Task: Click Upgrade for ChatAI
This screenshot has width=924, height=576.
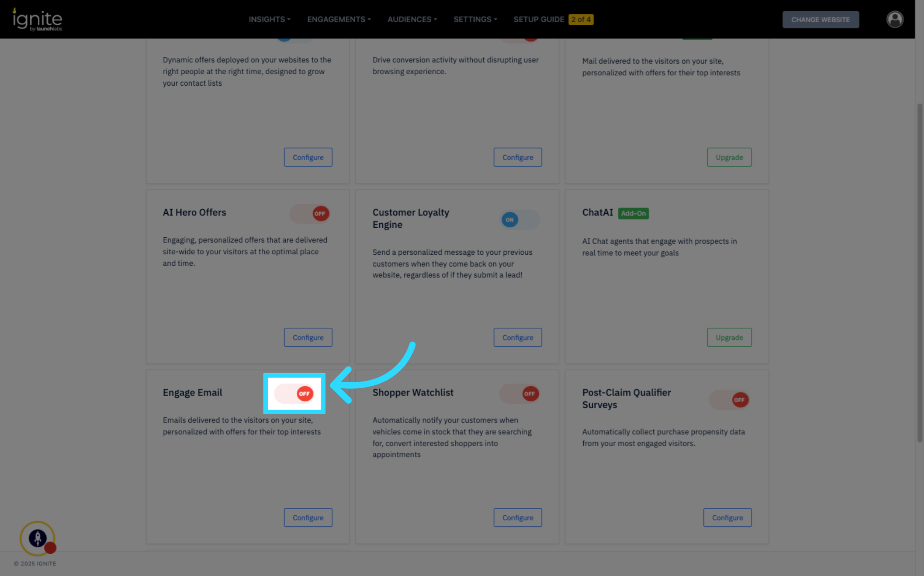Action: (729, 337)
